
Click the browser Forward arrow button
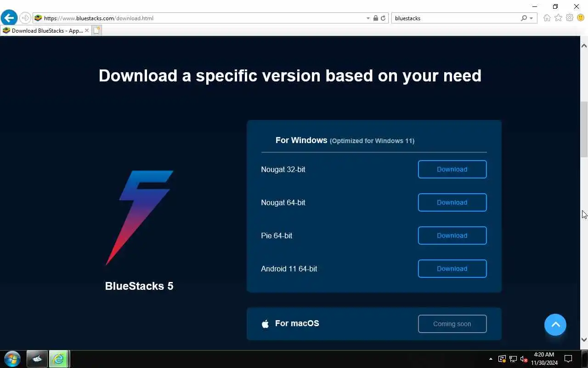25,18
